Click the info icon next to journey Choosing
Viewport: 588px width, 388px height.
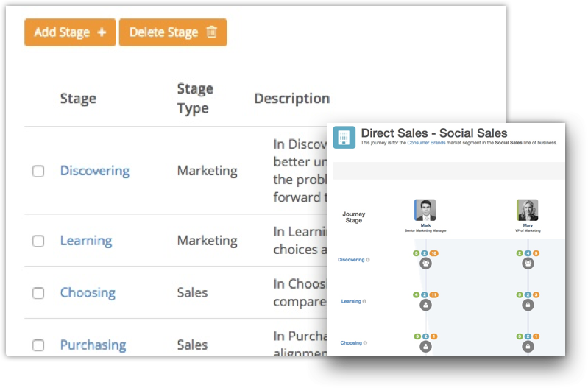click(x=365, y=343)
